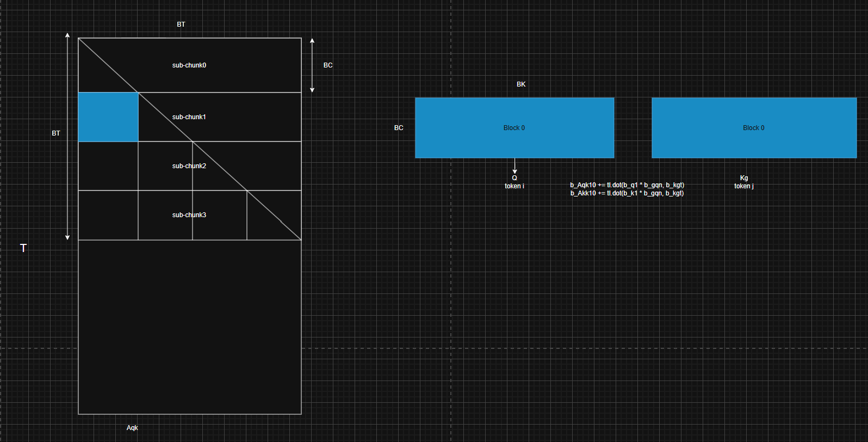Screen dimensions: 868x442
Task: Click the sub-chunk0 label
Action: tap(189, 65)
